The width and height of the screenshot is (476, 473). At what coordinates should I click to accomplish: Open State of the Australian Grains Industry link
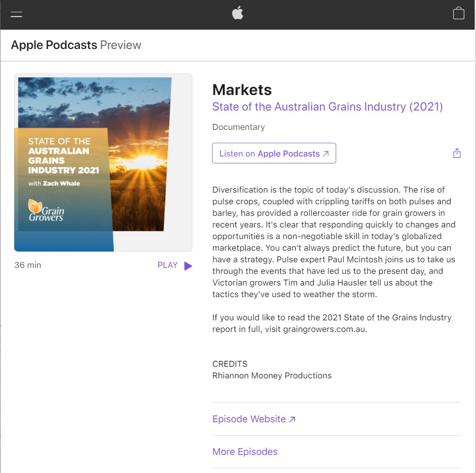coord(328,107)
